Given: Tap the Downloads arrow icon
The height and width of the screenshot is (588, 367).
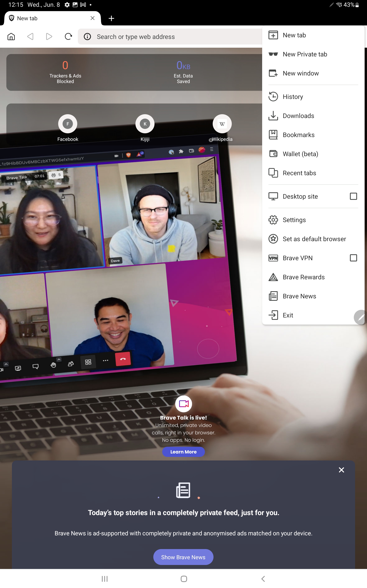Looking at the screenshot, I should [x=273, y=116].
